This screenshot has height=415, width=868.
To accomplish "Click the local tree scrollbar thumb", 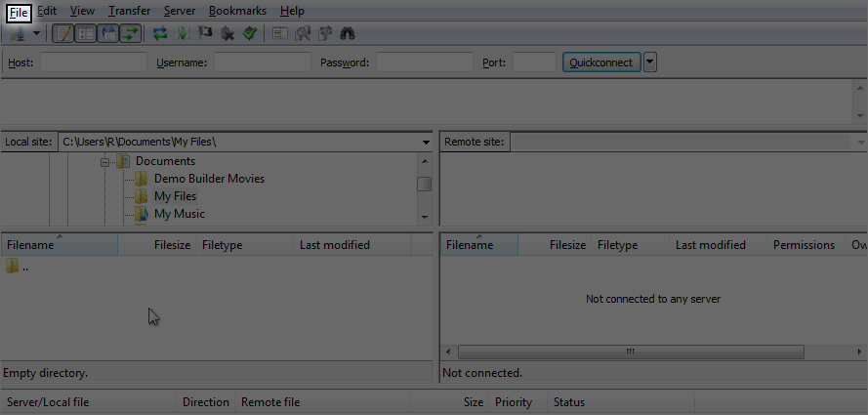I will (425, 184).
